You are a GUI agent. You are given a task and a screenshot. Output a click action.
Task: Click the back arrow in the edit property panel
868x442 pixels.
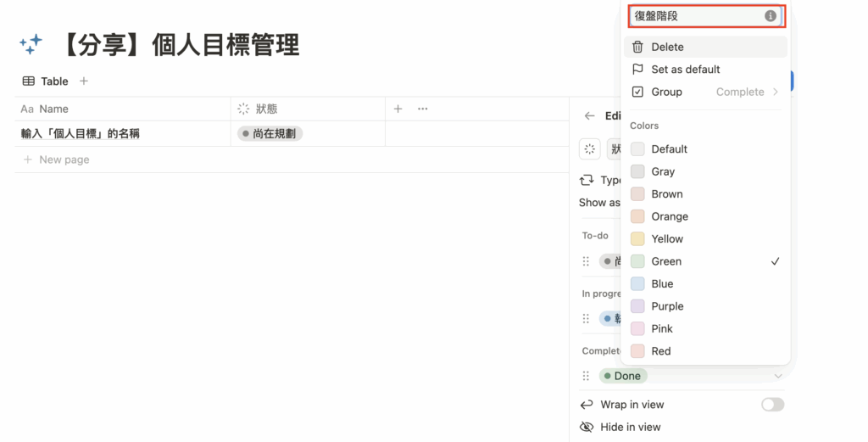590,116
